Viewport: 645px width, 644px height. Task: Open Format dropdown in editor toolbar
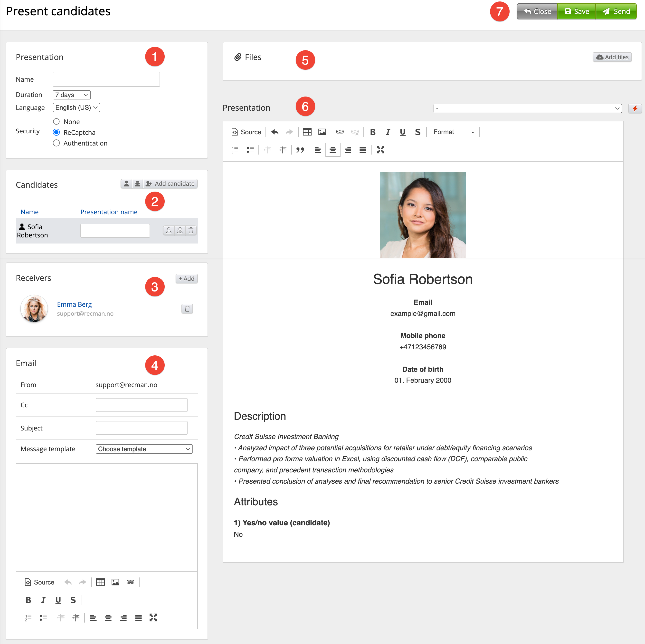pyautogui.click(x=453, y=132)
